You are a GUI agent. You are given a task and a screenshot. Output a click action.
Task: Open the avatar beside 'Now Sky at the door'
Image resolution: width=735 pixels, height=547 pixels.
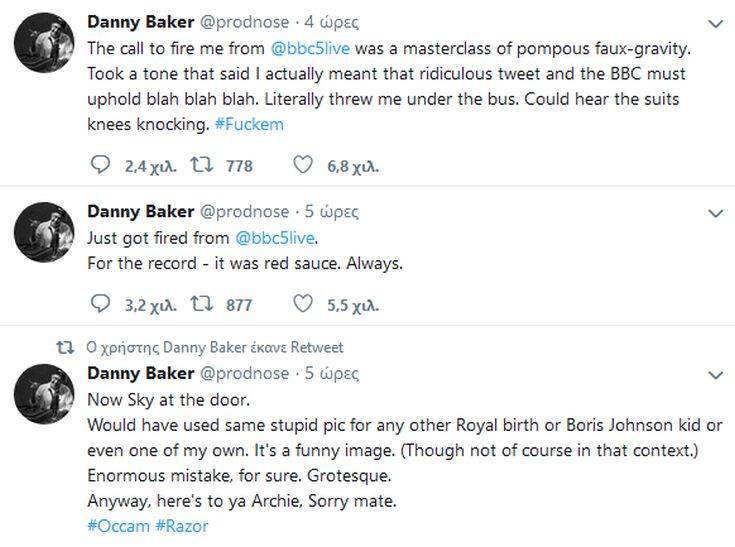tap(43, 396)
